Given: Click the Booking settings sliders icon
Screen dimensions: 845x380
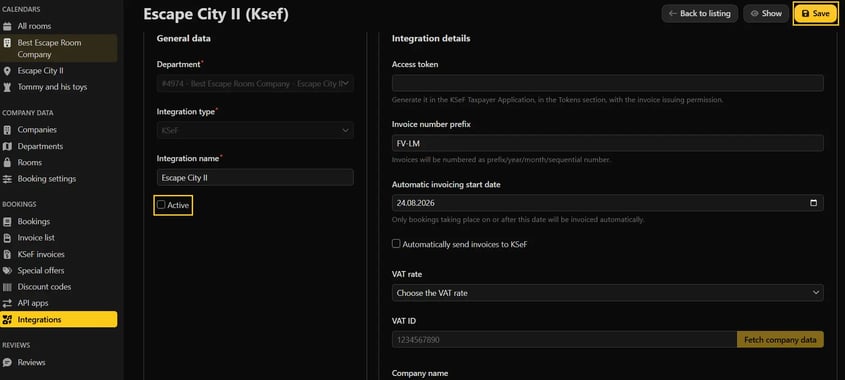Looking at the screenshot, I should (x=7, y=178).
